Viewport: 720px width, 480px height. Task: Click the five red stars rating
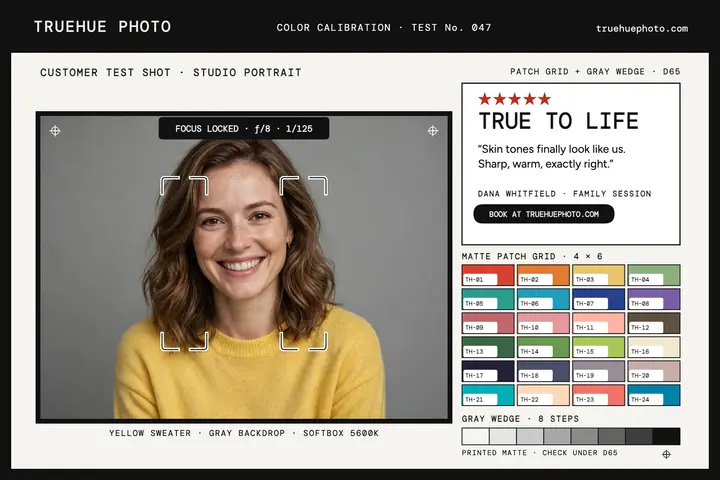click(514, 99)
